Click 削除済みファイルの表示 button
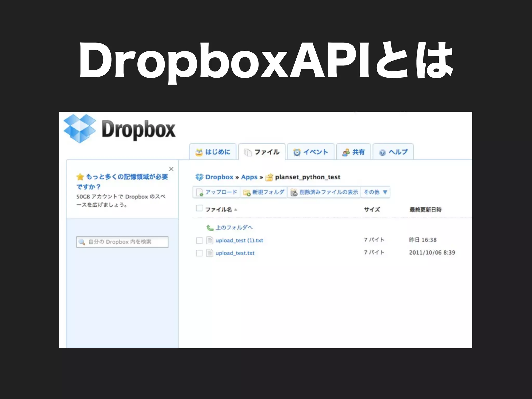The image size is (532, 399). coord(324,192)
